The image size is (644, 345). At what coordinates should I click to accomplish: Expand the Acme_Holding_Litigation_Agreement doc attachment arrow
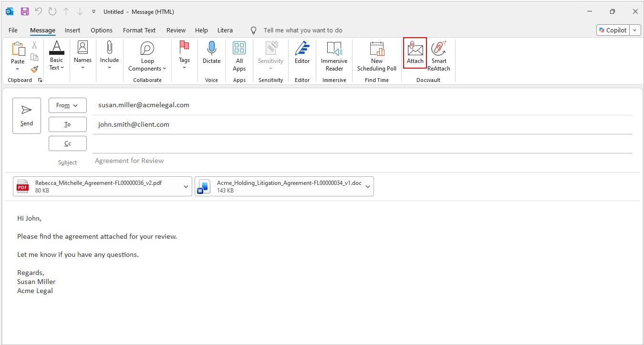tap(368, 186)
